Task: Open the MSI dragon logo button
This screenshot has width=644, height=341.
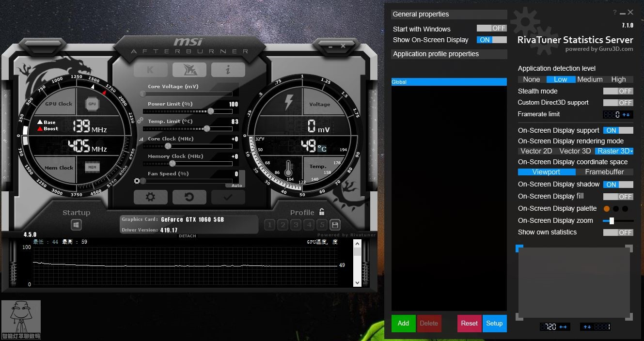Action: (x=189, y=70)
